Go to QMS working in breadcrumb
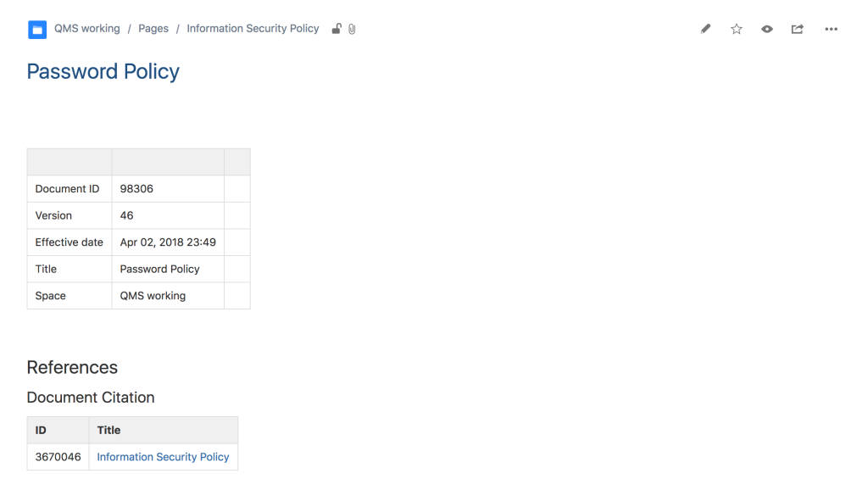Viewport: 868px width, 479px height. [x=87, y=29]
